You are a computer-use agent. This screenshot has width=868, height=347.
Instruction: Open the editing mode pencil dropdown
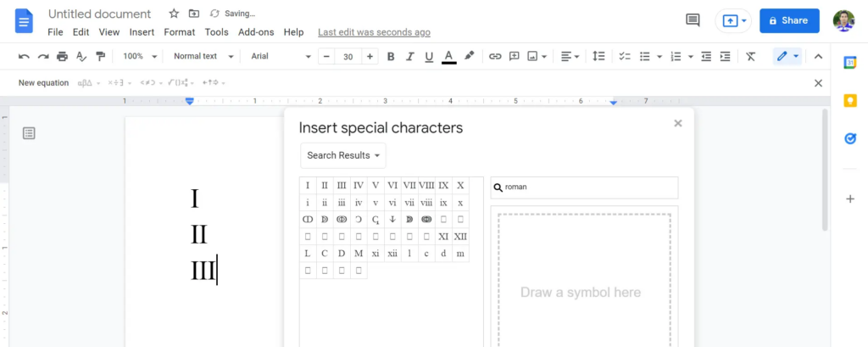tap(787, 56)
